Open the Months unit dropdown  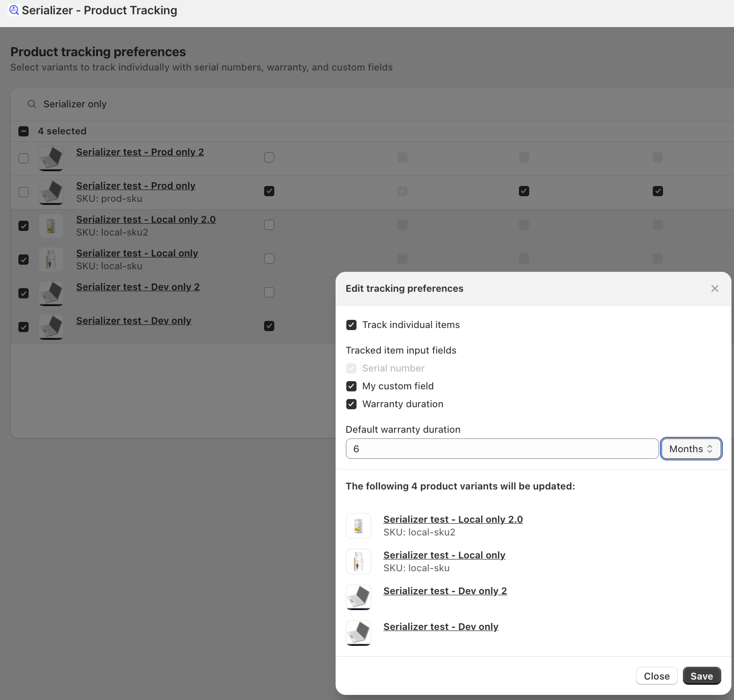click(691, 449)
